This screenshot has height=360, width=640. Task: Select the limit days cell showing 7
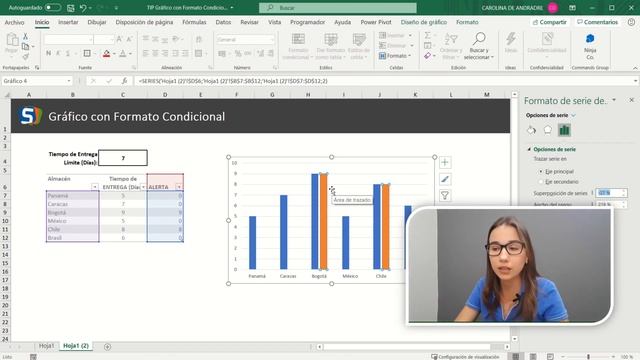pos(123,158)
